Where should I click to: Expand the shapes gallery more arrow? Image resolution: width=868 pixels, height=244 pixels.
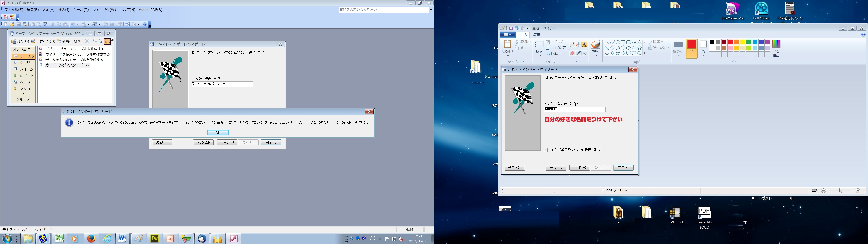(645, 53)
